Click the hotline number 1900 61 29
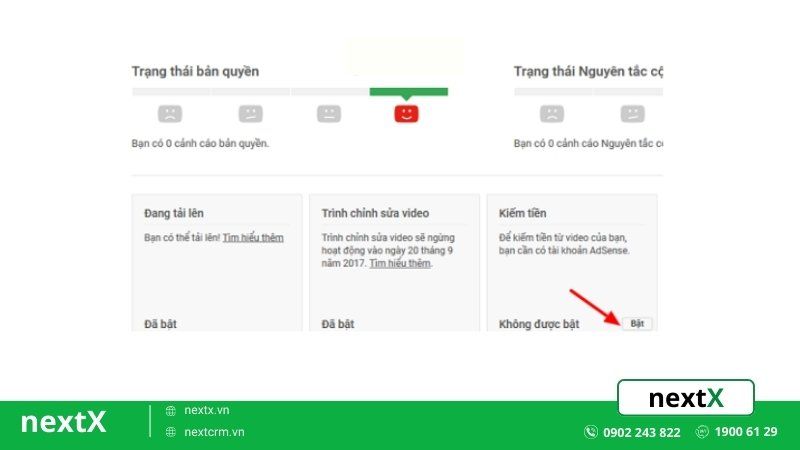Screen dimensions: 800x450 pos(746,432)
